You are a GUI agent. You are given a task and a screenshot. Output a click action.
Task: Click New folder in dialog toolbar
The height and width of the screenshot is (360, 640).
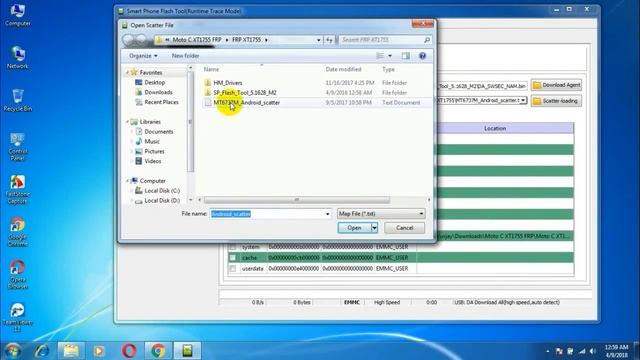[x=185, y=56]
